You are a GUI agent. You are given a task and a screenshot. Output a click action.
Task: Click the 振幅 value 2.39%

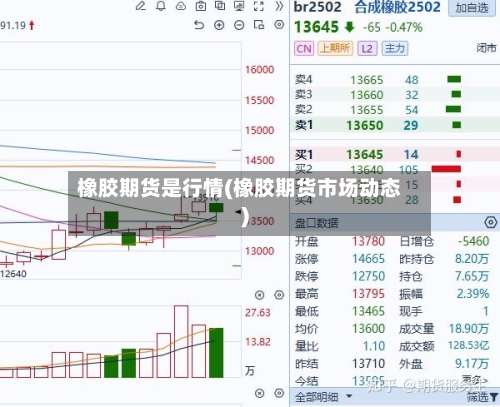[473, 294]
